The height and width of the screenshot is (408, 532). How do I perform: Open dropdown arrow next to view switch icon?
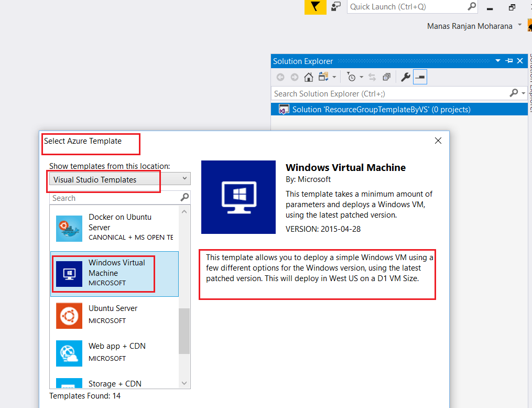coord(334,78)
